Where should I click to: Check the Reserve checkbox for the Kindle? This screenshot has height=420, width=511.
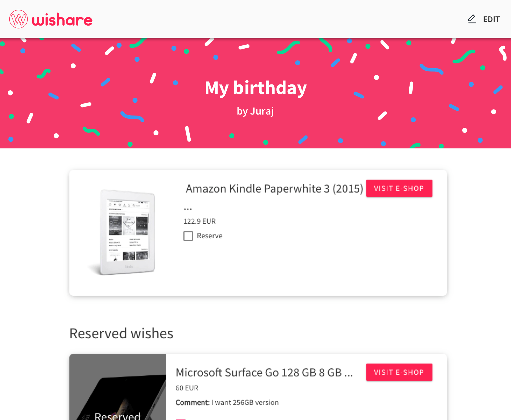click(188, 236)
